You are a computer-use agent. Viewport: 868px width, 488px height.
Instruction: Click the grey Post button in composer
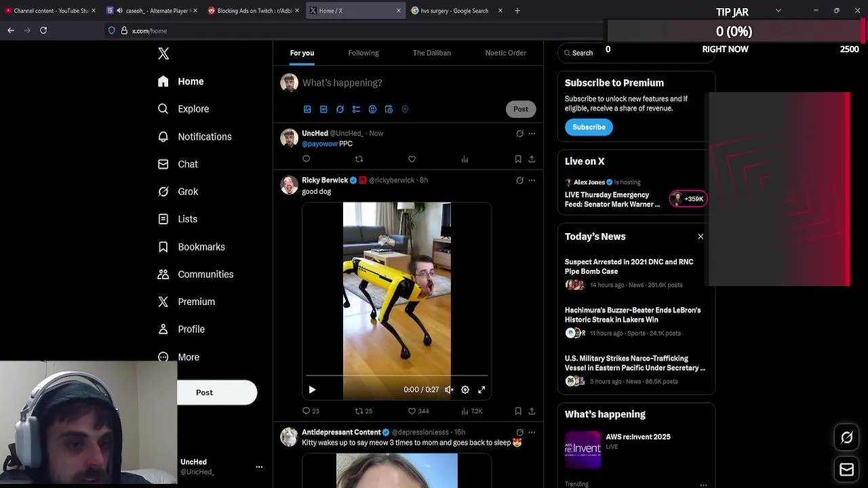tap(521, 109)
